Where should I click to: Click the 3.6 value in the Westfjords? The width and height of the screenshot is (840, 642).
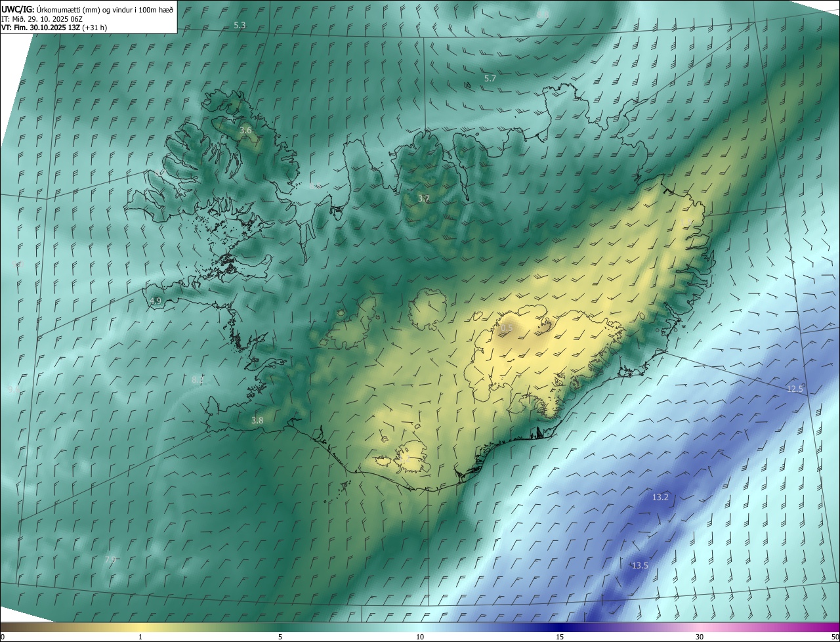(245, 131)
